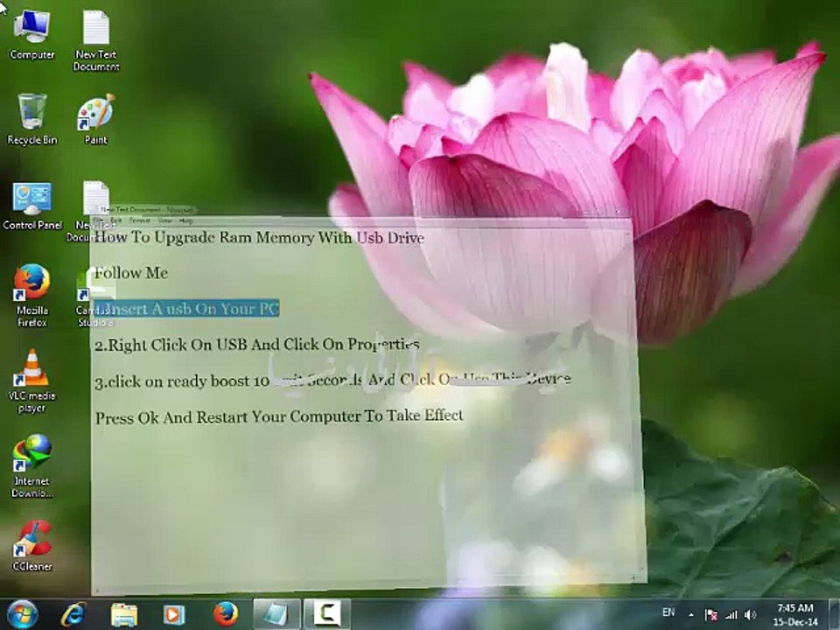This screenshot has height=630, width=840.
Task: Open the Notepad Edit menu
Action: (x=115, y=220)
